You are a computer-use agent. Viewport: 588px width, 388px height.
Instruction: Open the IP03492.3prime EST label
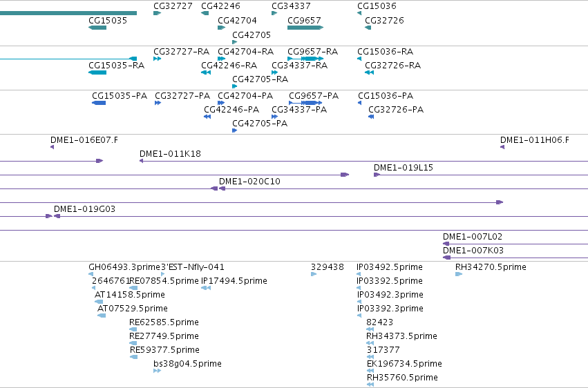click(390, 295)
